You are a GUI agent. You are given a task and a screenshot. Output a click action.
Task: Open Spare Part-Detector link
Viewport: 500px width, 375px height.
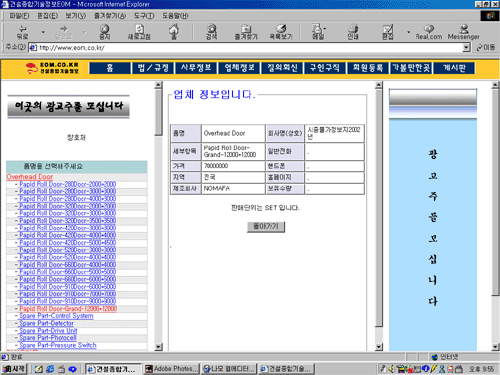click(x=46, y=323)
